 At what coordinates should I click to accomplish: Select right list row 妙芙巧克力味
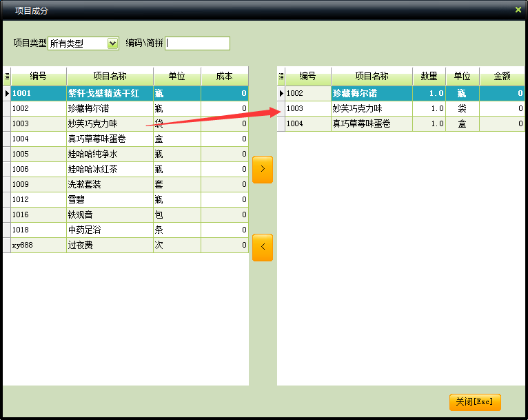401,108
